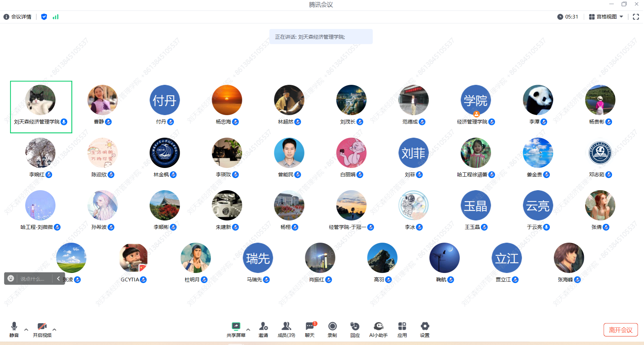
Task: Toggle fullscreen mode icon at top right
Action: pyautogui.click(x=636, y=17)
